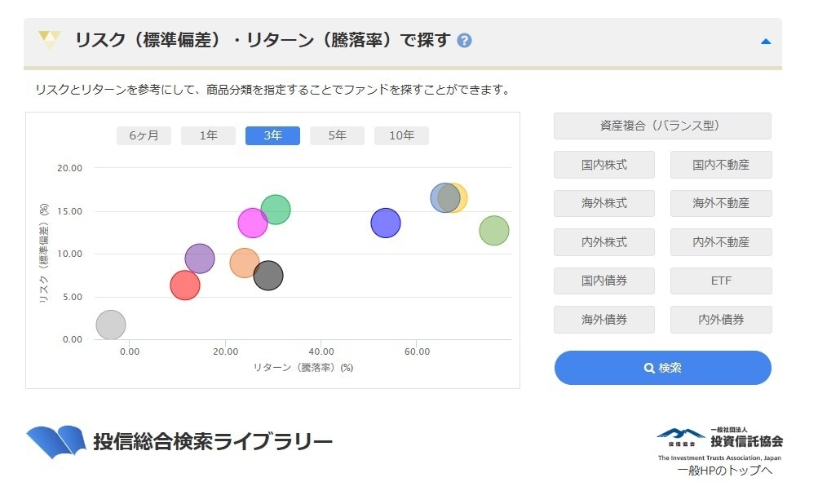Click the x-axis label リターン（騰落率）(%)
Image resolution: width=818 pixels, height=504 pixels.
(x=303, y=368)
